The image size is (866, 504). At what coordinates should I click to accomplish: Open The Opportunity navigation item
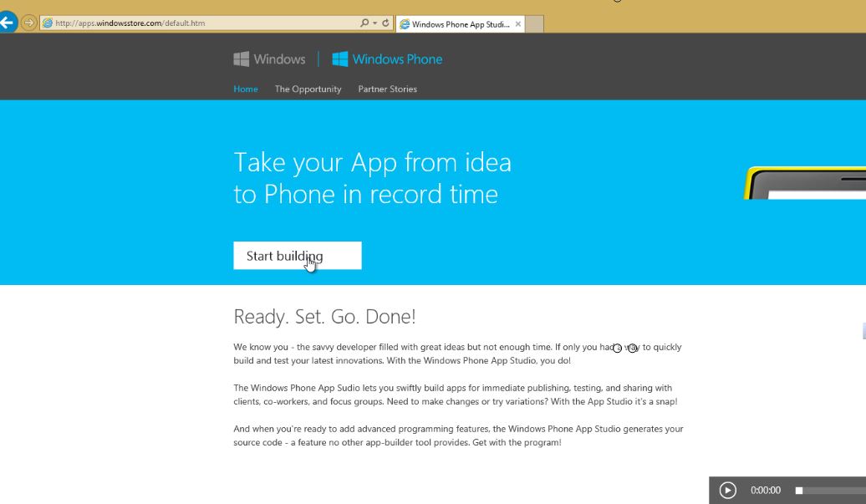[308, 89]
